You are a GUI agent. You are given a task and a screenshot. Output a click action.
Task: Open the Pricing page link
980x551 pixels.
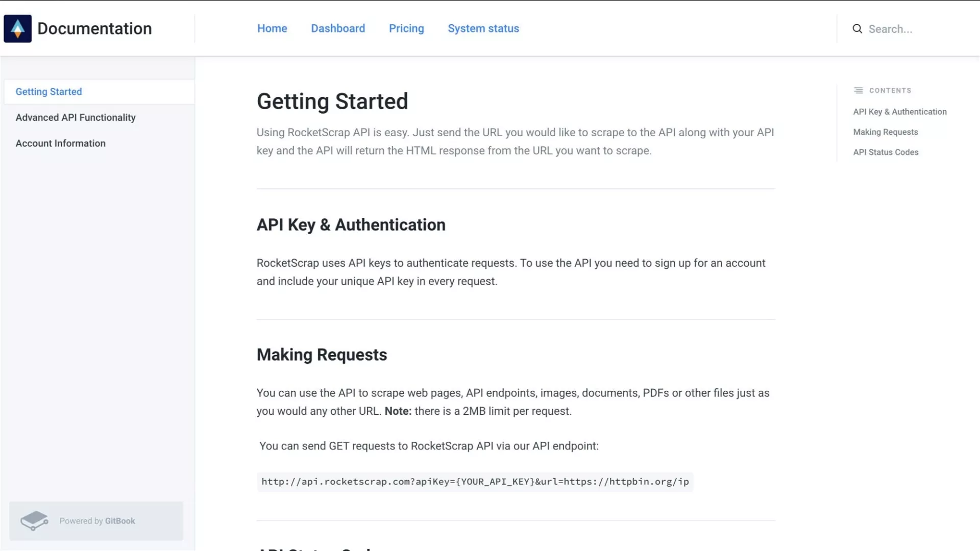coord(406,29)
